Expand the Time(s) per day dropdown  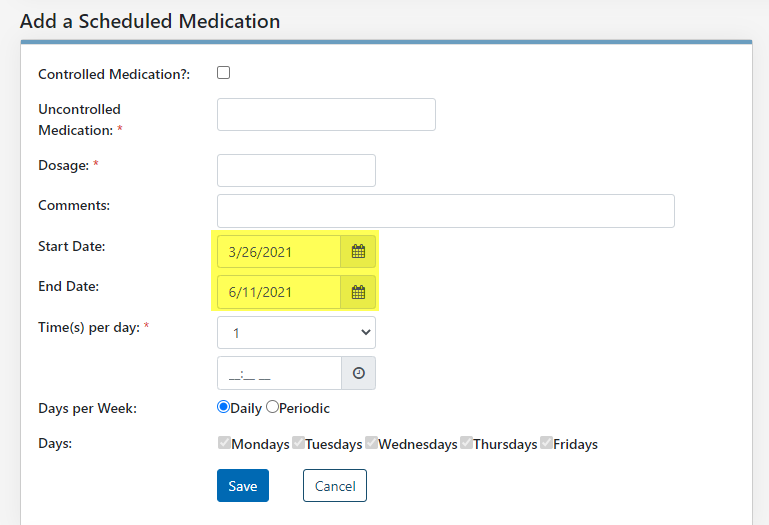click(x=296, y=333)
